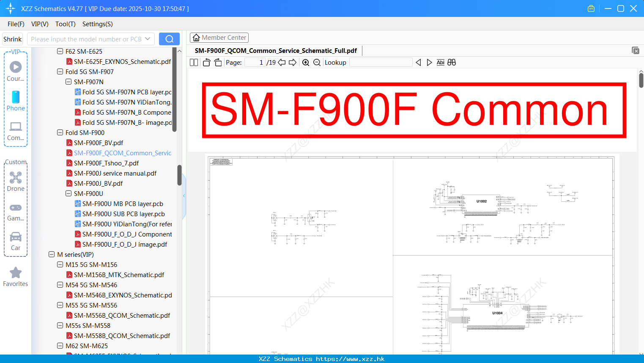The width and height of the screenshot is (644, 363).
Task: Open SM-M556B_QCOM_Schematic.pdf
Action: pos(122,316)
